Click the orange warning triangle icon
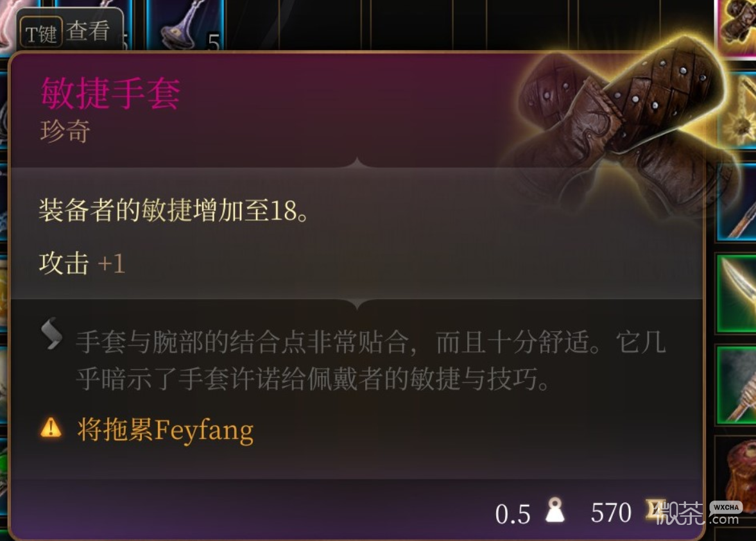The width and height of the screenshot is (756, 541). tap(51, 428)
